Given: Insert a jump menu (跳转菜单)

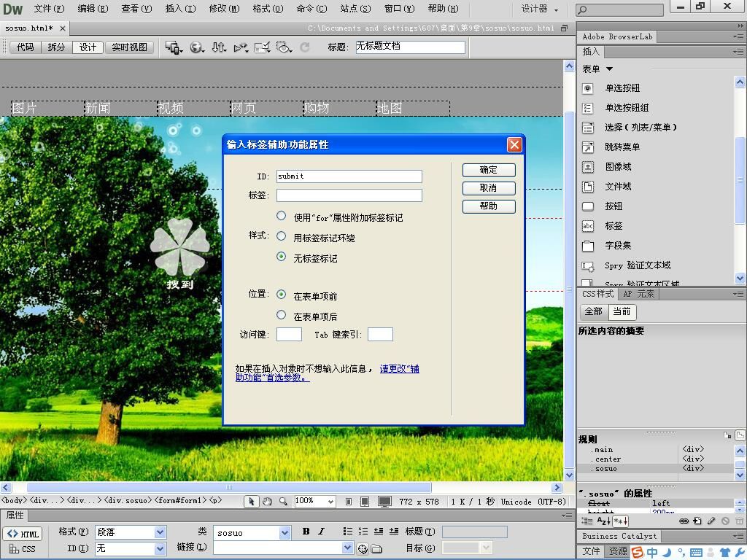Looking at the screenshot, I should [x=622, y=147].
